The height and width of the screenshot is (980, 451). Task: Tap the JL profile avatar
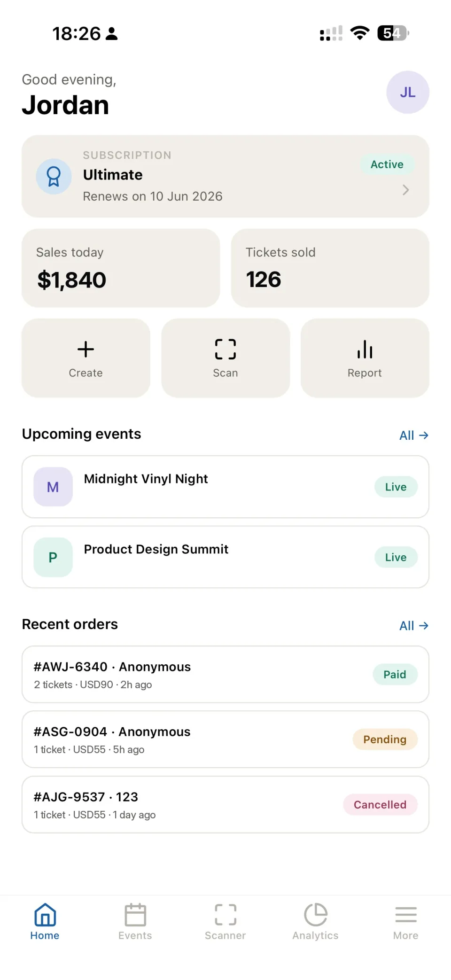(x=407, y=92)
